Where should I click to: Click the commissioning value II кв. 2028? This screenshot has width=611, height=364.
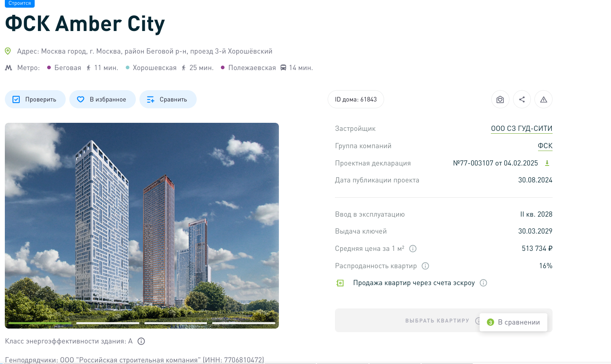coord(536,214)
